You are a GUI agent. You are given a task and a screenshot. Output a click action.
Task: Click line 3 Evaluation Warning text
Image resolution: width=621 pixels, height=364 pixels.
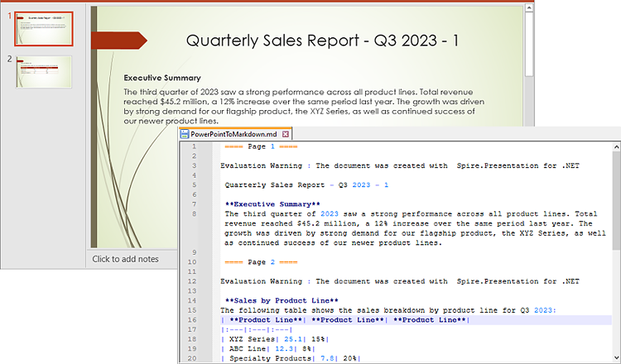click(400, 165)
